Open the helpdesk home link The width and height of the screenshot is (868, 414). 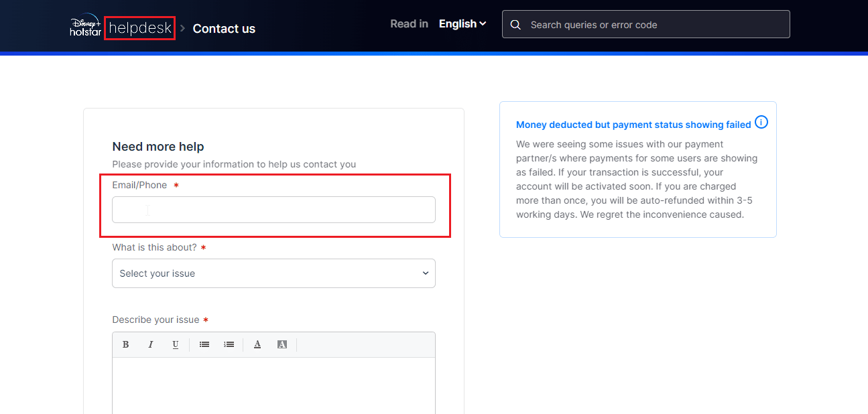[140, 28]
